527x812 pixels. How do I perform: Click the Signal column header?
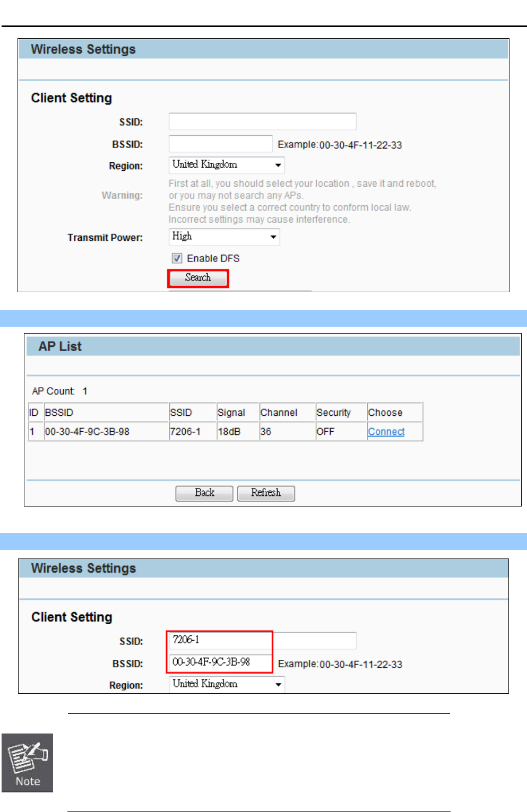[238, 412]
